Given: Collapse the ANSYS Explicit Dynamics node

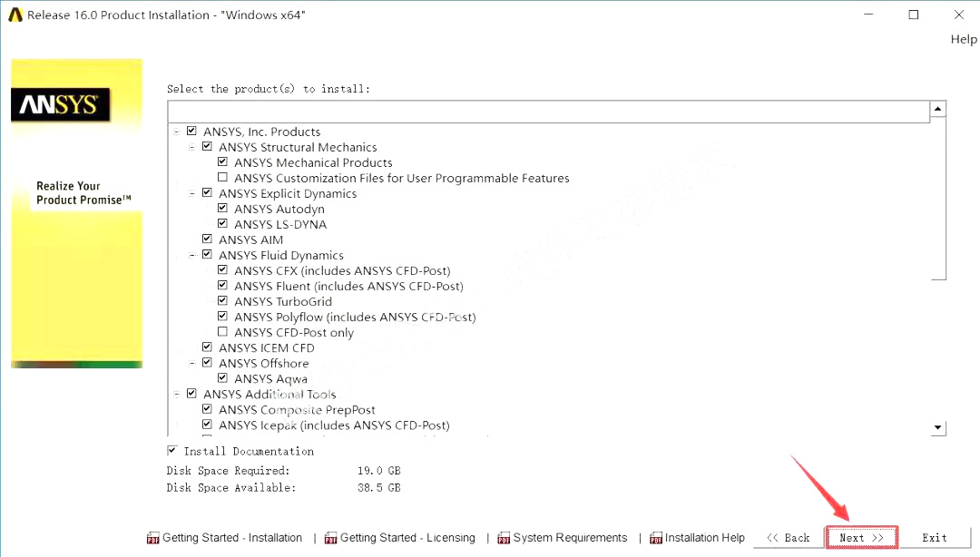Looking at the screenshot, I should (x=190, y=192).
